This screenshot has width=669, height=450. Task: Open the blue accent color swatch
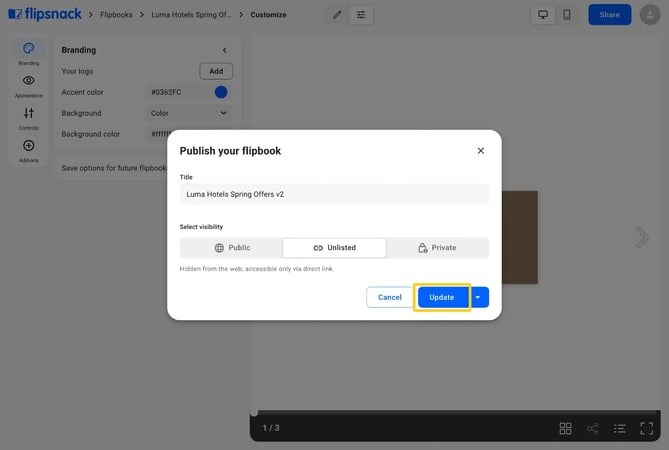(221, 92)
